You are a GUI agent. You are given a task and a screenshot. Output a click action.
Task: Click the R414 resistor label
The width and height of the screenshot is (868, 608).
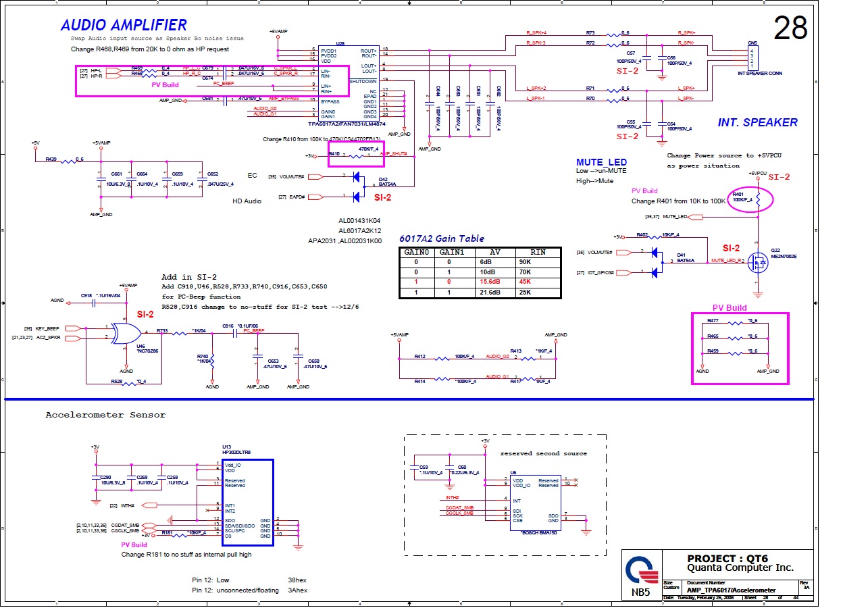(420, 382)
